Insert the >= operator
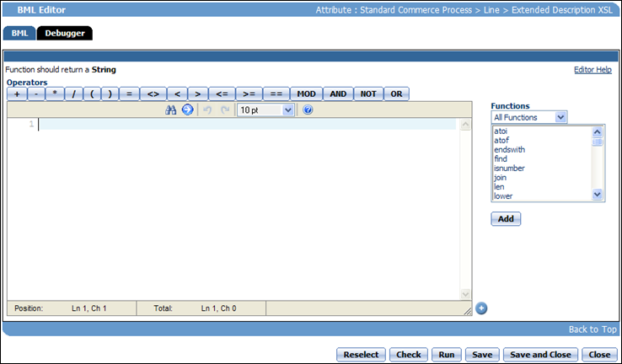Screen dimensions: 622x364 point(249,94)
